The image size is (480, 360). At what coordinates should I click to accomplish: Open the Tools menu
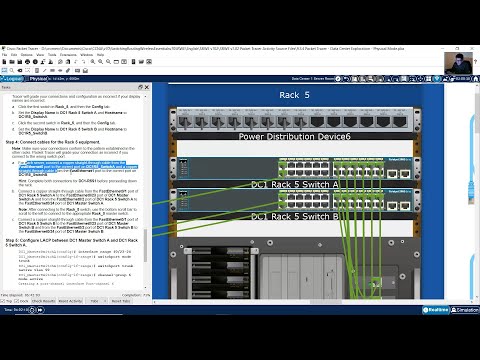coord(52,55)
